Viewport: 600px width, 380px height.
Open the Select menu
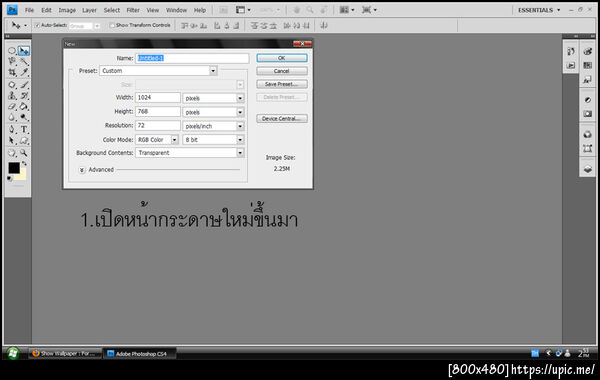point(112,10)
